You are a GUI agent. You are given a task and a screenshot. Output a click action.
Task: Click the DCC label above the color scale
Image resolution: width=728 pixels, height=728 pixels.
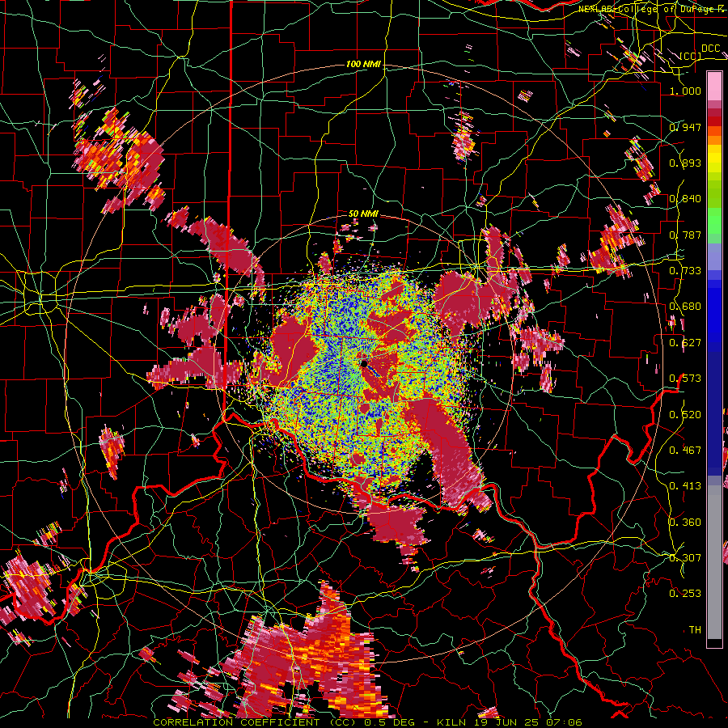click(710, 49)
